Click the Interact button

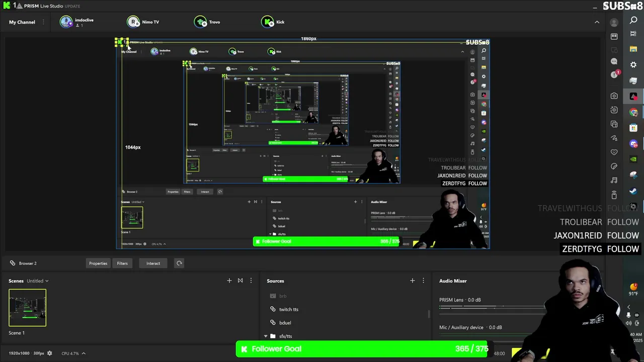click(153, 263)
